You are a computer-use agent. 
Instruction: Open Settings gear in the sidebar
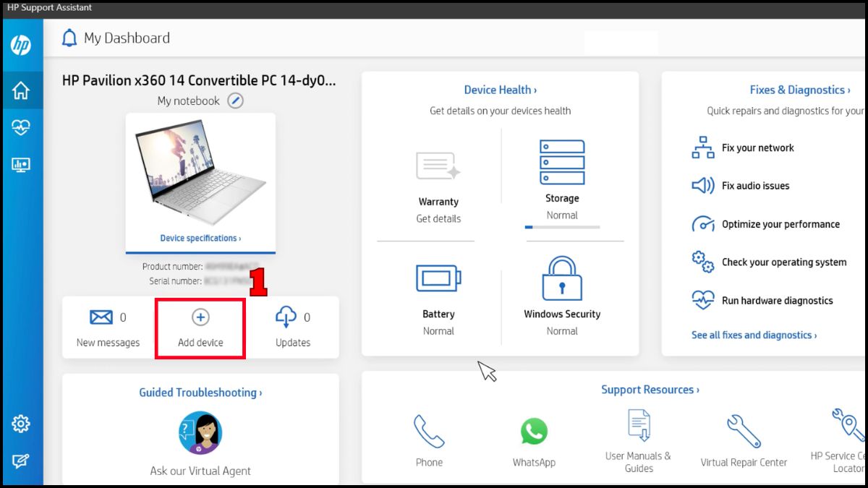tap(21, 424)
